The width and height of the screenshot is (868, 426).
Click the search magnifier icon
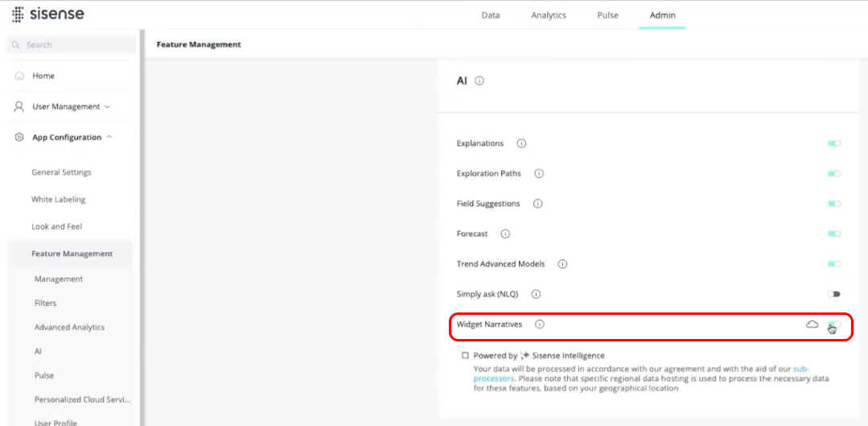(15, 45)
